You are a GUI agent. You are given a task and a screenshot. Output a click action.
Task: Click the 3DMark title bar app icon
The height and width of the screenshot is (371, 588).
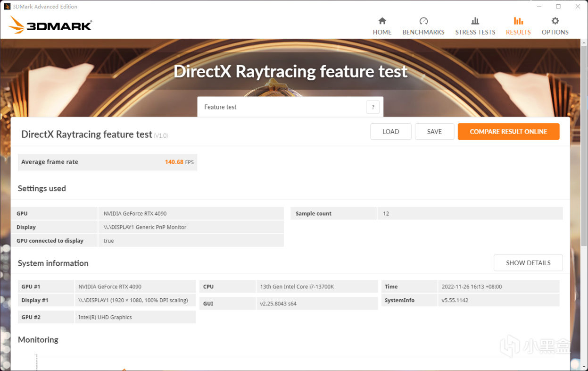click(x=7, y=7)
